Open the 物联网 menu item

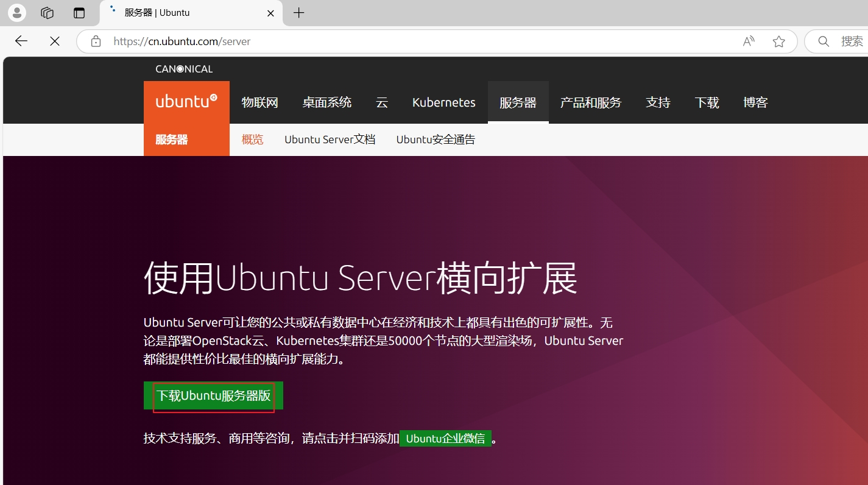(x=260, y=102)
